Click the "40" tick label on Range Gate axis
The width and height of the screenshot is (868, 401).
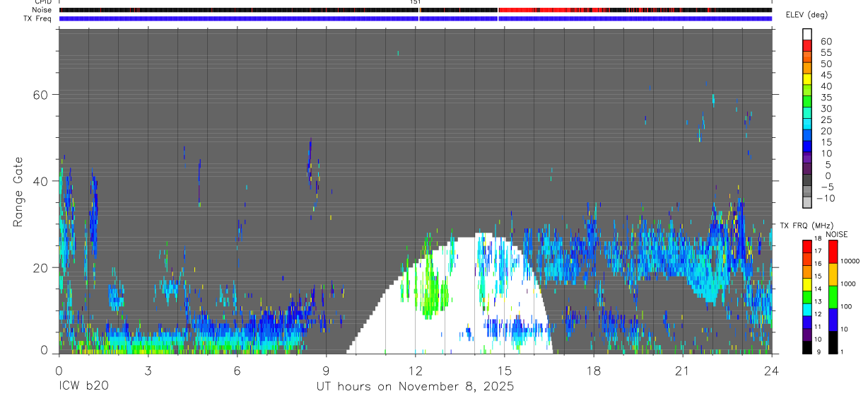point(40,181)
